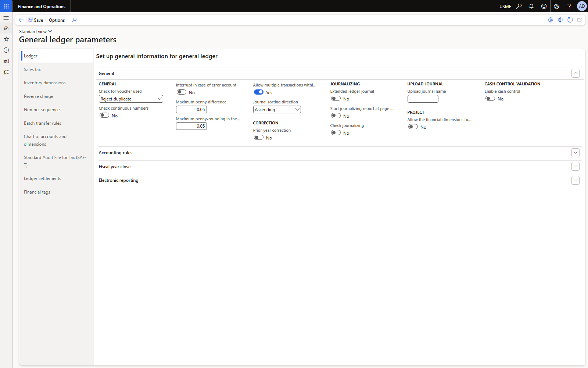Open Check for voucher used dropdown
The width and height of the screenshot is (588, 368).
click(131, 99)
